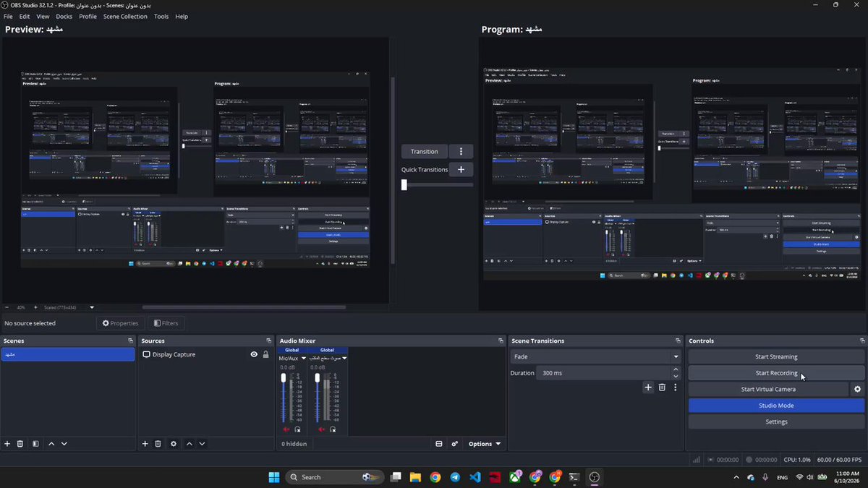
Task: Hide Display Capture with eye icon
Action: 254,354
